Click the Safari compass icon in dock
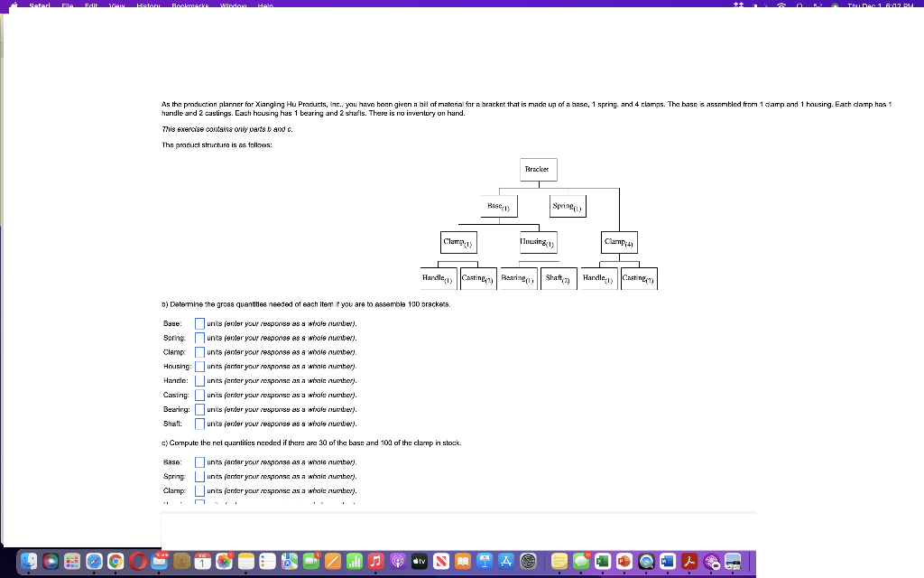Image resolution: width=924 pixels, height=578 pixels. (x=94, y=562)
